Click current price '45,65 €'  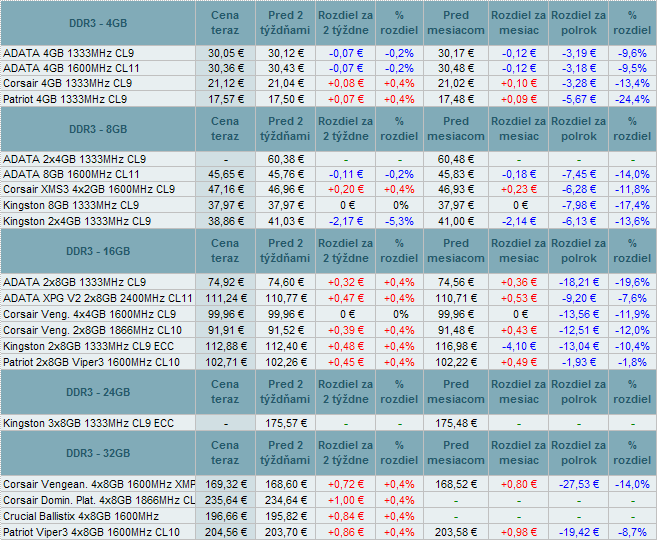click(226, 174)
